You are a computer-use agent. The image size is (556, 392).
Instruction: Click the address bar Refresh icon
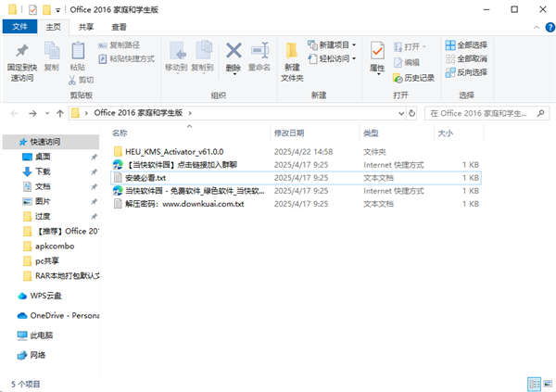pyautogui.click(x=411, y=113)
